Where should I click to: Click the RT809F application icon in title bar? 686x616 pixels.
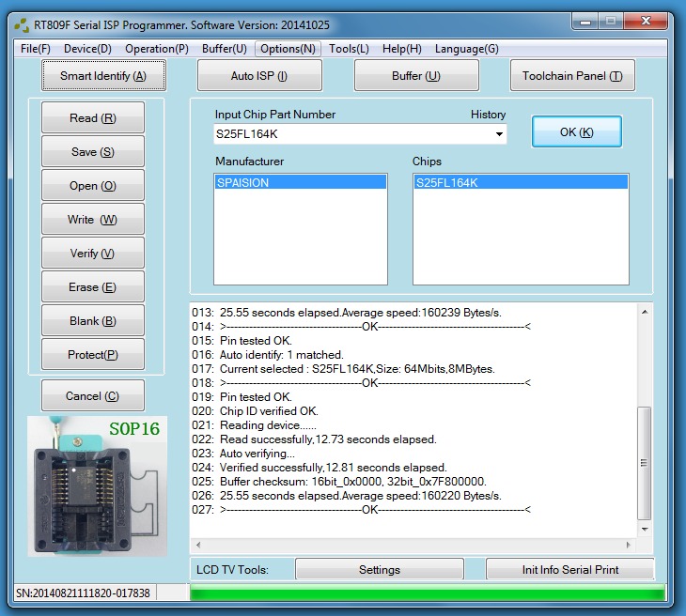(22, 24)
